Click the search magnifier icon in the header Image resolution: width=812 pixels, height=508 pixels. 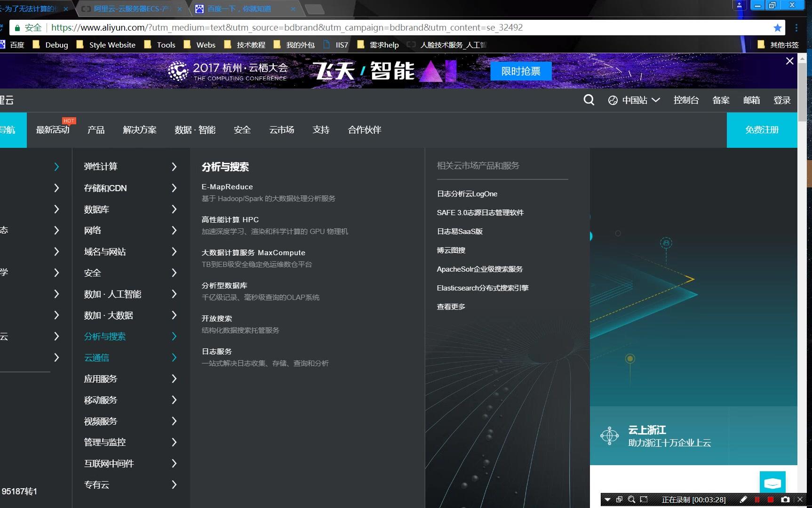coord(589,100)
